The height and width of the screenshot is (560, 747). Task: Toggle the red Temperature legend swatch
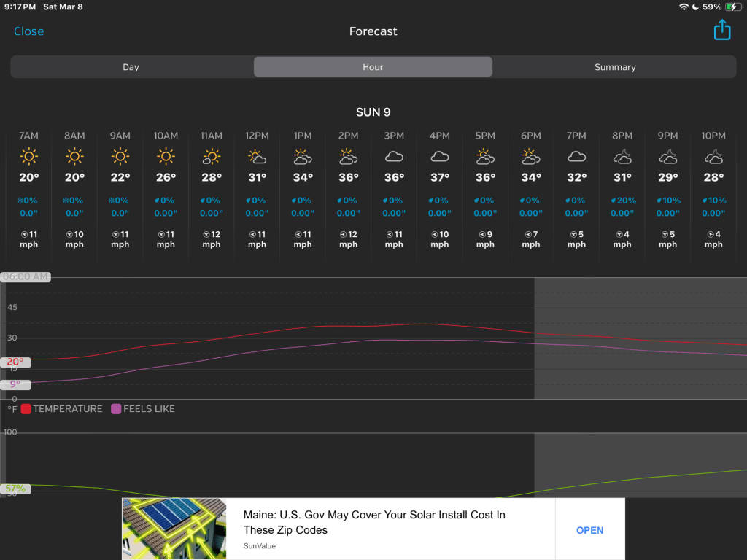(26, 409)
